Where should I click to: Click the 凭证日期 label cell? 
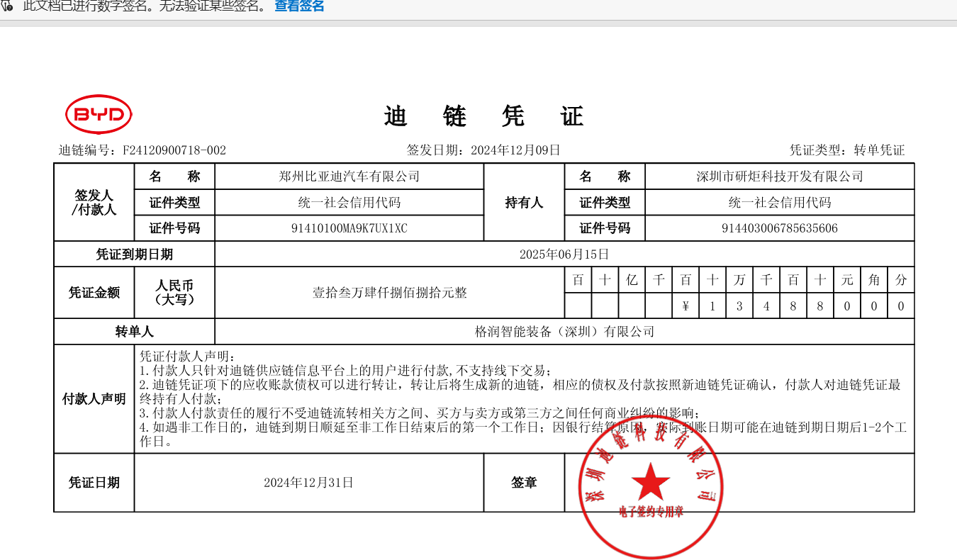pyautogui.click(x=94, y=483)
